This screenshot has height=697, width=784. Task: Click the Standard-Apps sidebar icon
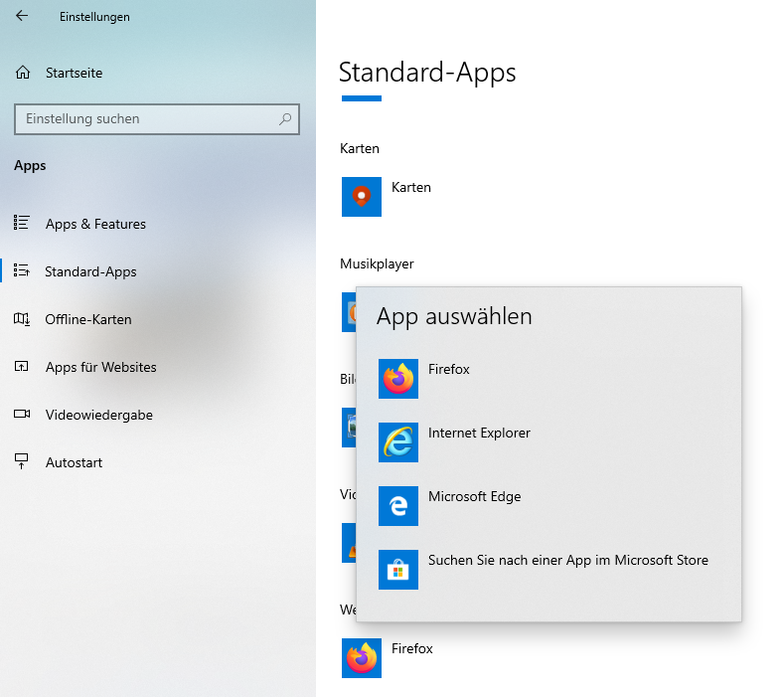pos(22,270)
